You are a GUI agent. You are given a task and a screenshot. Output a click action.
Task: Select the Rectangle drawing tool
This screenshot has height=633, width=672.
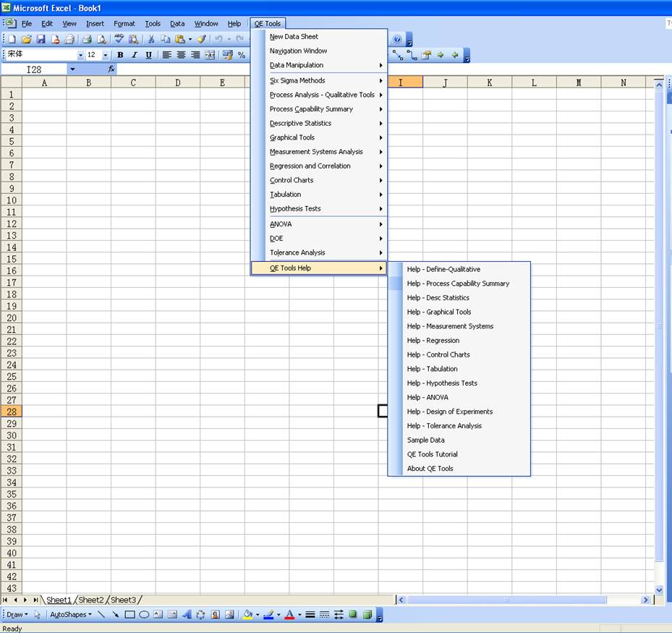point(130,615)
